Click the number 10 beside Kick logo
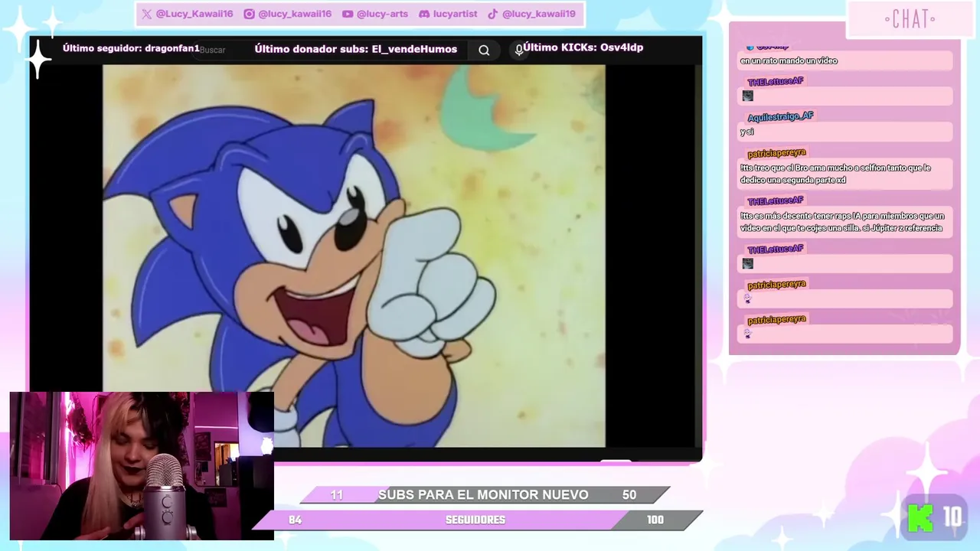980x551 pixels. tap(952, 518)
